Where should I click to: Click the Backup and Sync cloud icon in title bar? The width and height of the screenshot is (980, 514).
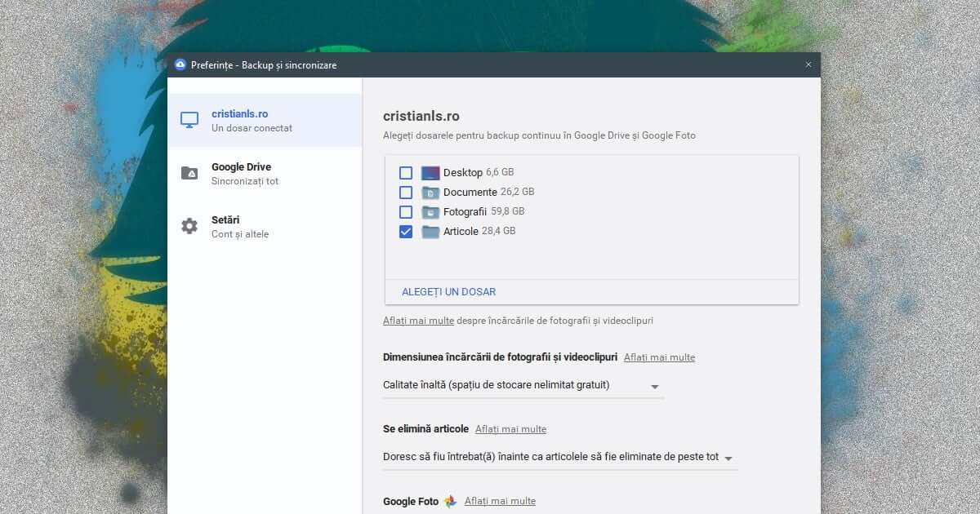[x=180, y=65]
